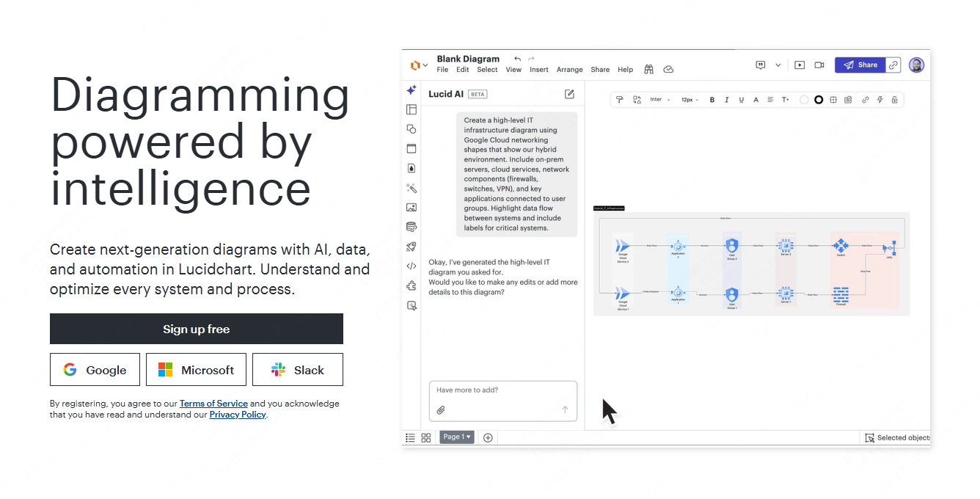Screen dimensions: 980x499
Task: Open the Inter font dropdown
Action: pos(660,100)
